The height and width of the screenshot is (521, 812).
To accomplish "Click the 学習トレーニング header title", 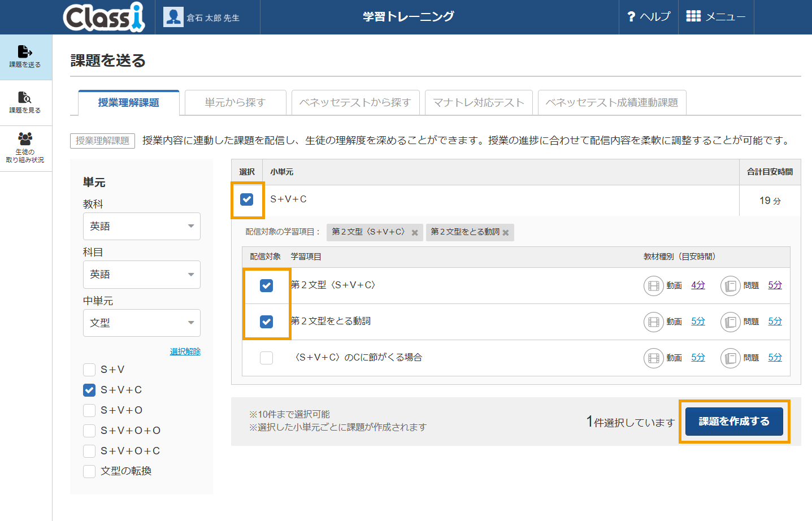I will [408, 16].
